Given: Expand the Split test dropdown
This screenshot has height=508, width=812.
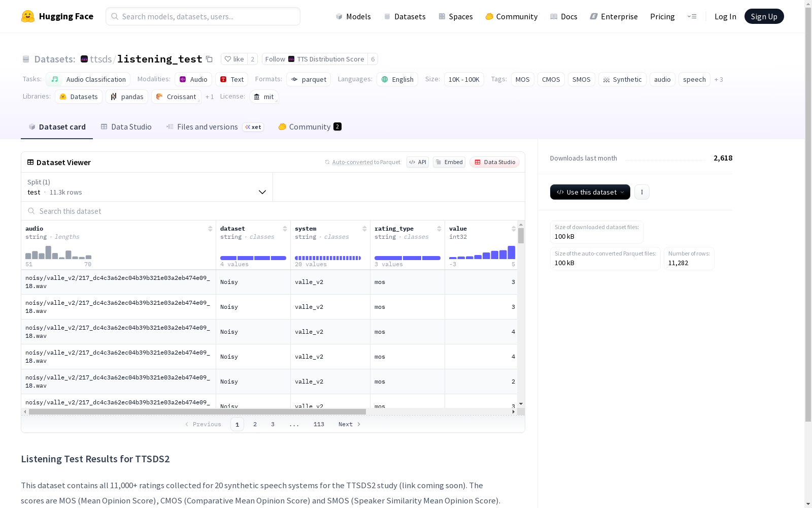Looking at the screenshot, I should pos(147,187).
